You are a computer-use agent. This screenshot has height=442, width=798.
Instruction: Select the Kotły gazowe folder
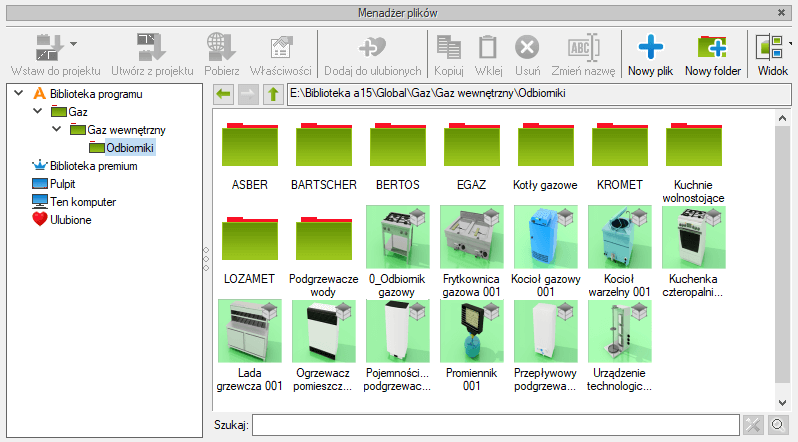tap(546, 145)
